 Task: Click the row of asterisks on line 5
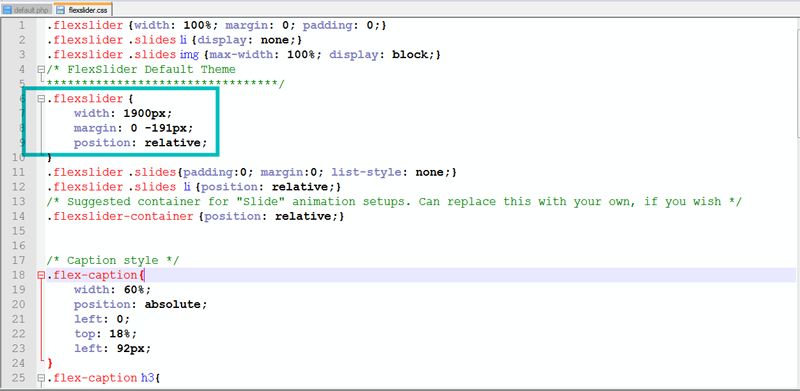tap(165, 83)
